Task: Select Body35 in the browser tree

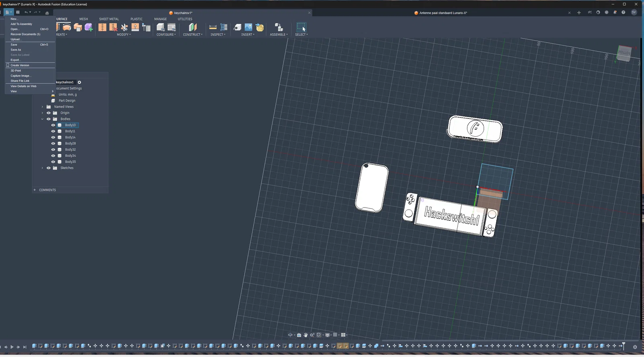Action: click(x=70, y=162)
